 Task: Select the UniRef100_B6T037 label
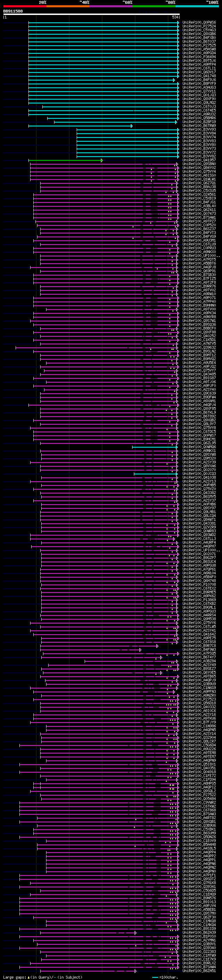click(199, 41)
